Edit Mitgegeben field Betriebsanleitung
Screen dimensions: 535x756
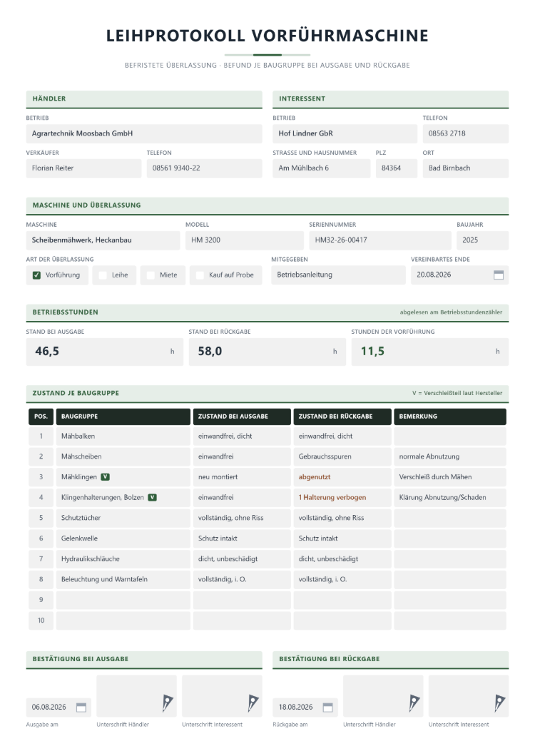coord(338,275)
